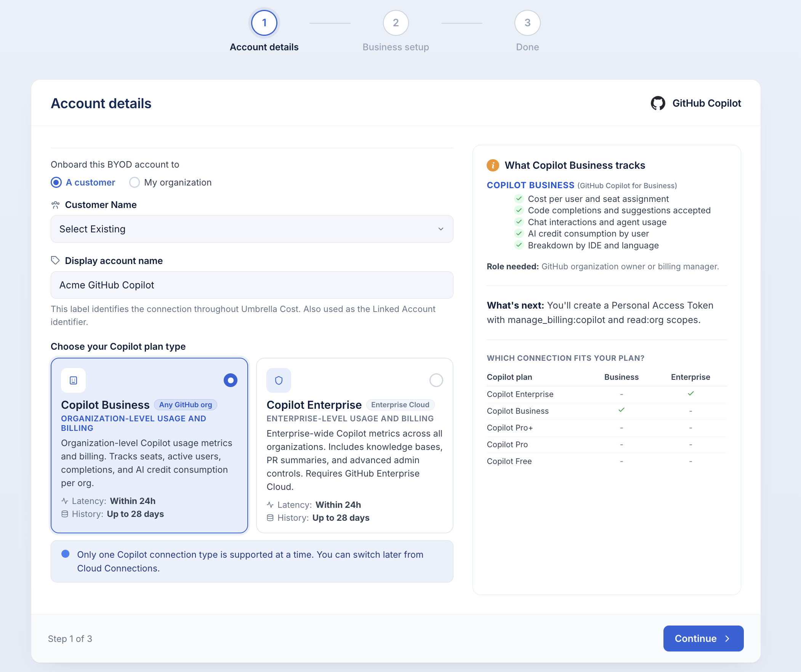This screenshot has height=672, width=801.
Task: Click the 'Copilot Pro' table row label
Action: point(507,444)
